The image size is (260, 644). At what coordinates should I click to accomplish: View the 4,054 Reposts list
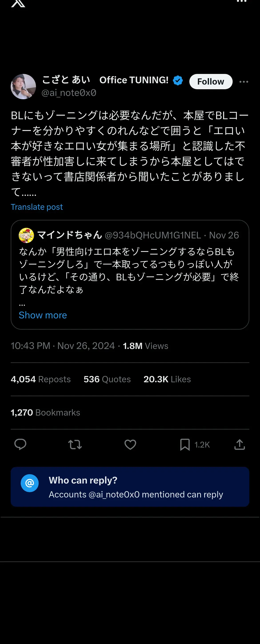click(x=41, y=379)
